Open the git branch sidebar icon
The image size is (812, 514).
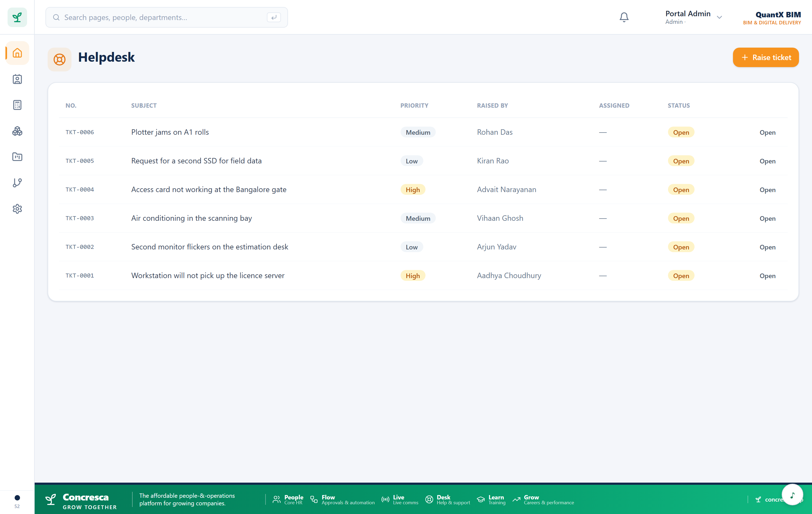click(x=17, y=183)
